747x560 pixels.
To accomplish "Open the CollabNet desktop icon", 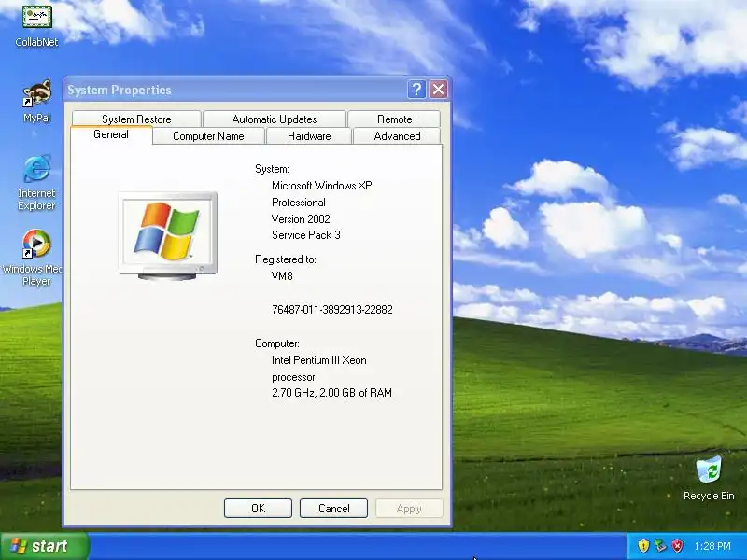I will (36, 25).
